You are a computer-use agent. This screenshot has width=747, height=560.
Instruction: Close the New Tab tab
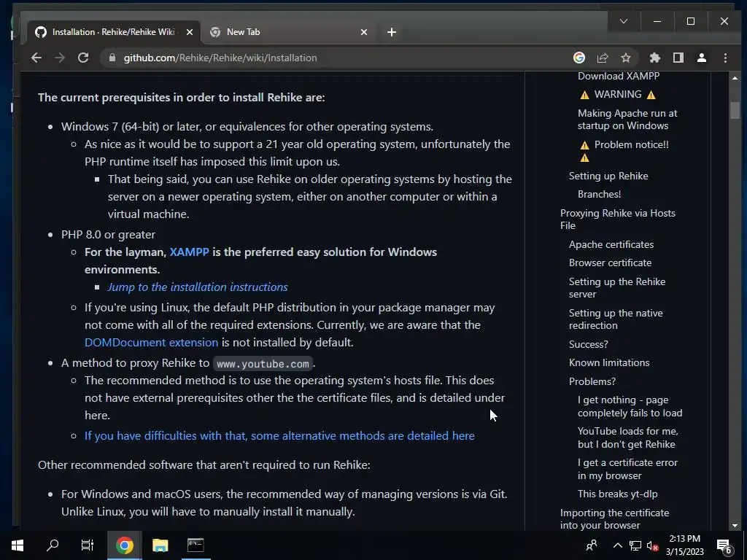[x=364, y=32]
